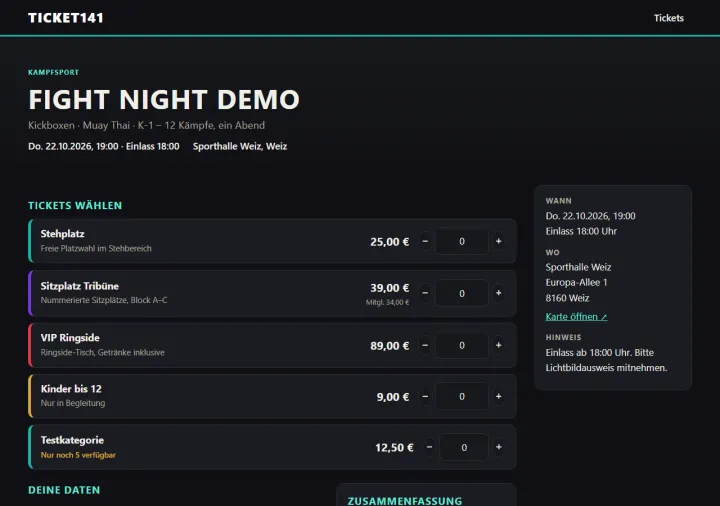
Task: Click the Einlass 18:00 Uhr sidebar text
Action: (581, 231)
